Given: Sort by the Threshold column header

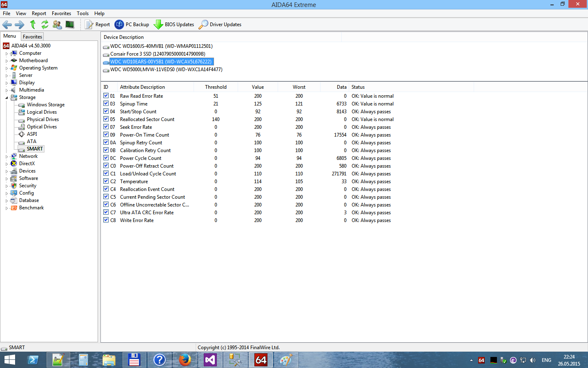Looking at the screenshot, I should [x=216, y=87].
